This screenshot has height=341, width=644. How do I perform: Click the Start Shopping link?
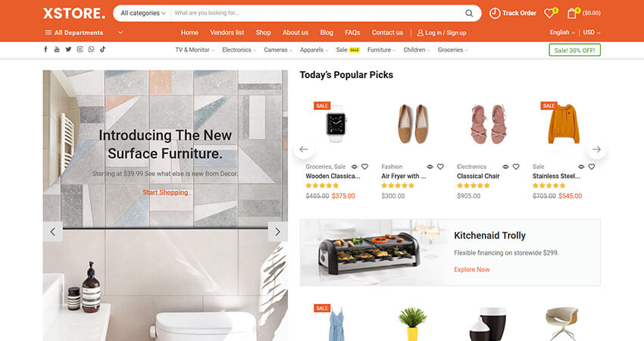165,192
